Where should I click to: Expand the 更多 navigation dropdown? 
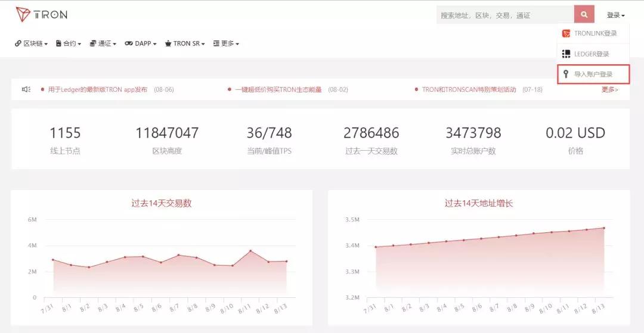[227, 43]
